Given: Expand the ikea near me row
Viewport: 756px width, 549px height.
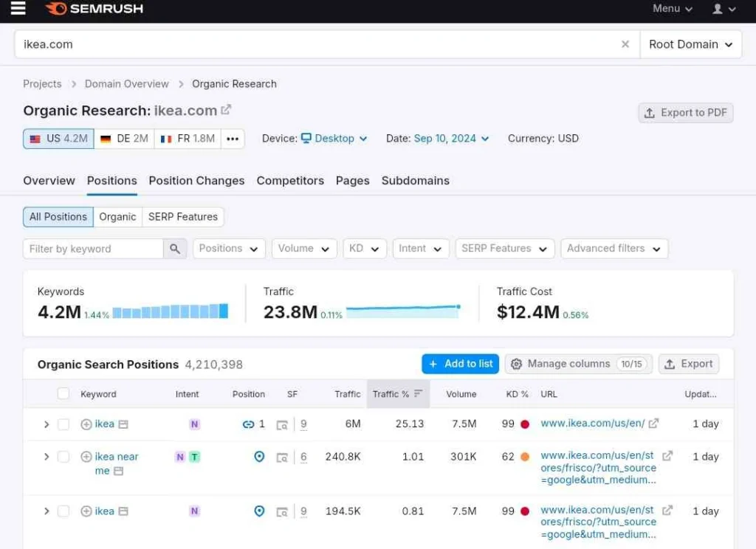Looking at the screenshot, I should 47,457.
